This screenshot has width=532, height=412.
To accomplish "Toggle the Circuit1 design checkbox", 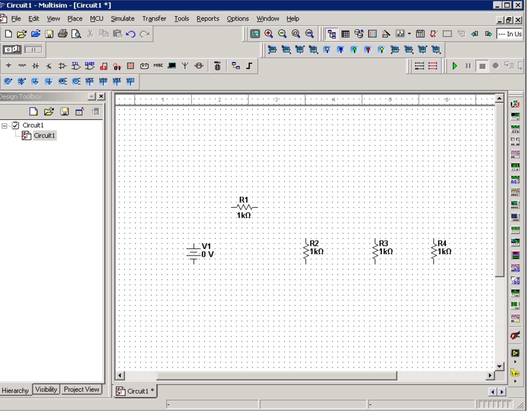I will point(16,125).
